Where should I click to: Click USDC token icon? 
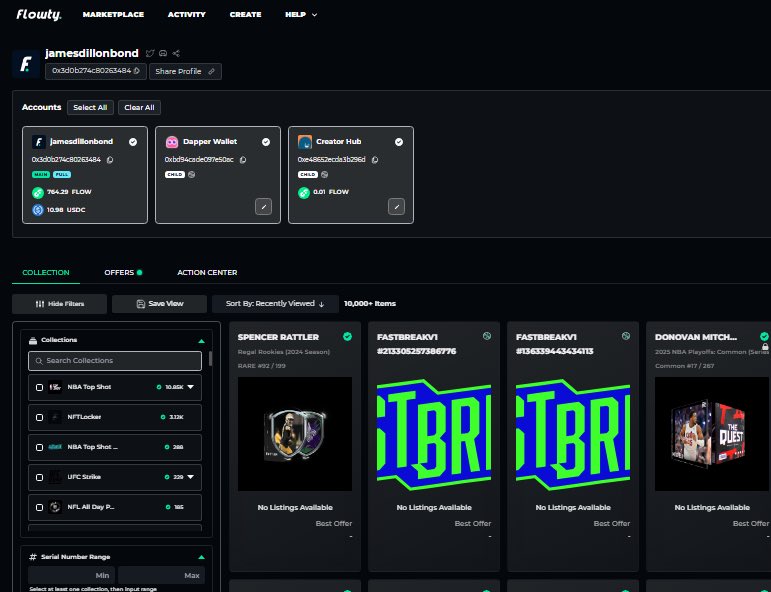38,210
